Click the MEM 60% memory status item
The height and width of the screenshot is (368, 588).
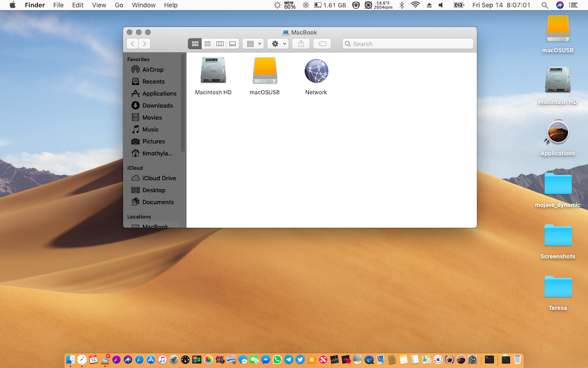[289, 5]
